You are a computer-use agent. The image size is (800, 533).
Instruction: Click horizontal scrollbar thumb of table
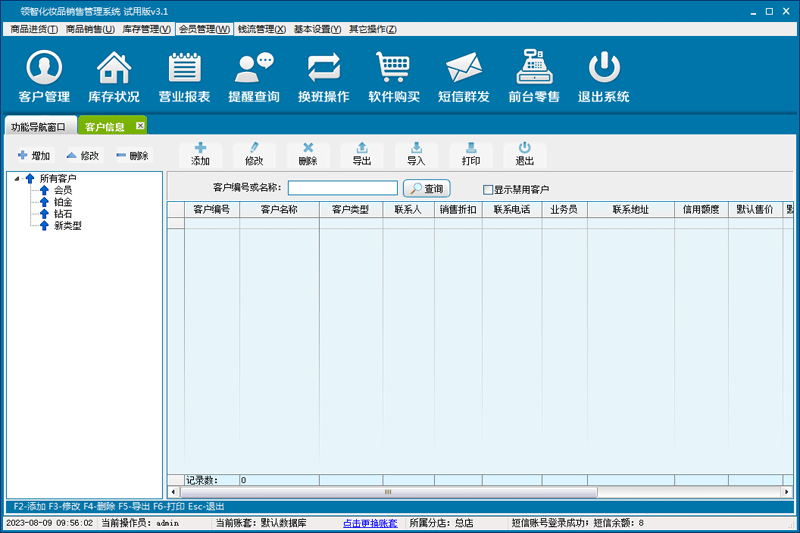[x=388, y=492]
